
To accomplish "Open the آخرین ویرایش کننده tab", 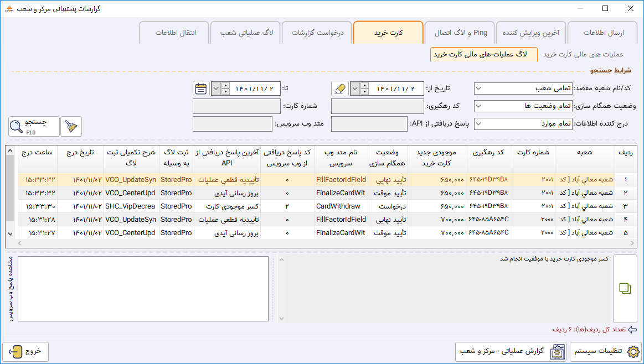I will pos(531,33).
